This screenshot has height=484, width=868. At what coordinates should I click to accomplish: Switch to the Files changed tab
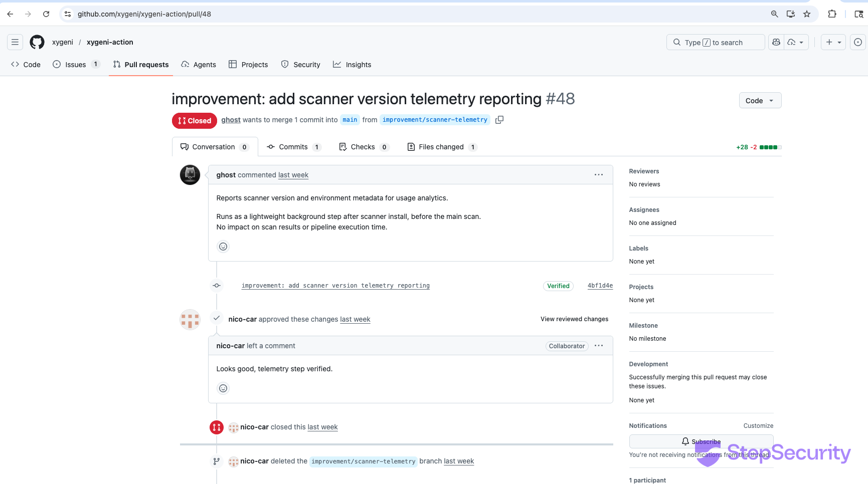coord(442,147)
